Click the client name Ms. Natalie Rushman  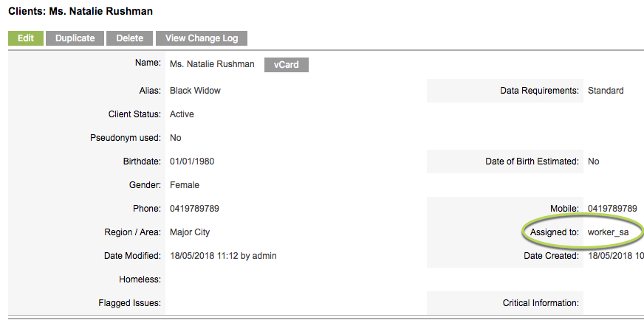[x=212, y=64]
